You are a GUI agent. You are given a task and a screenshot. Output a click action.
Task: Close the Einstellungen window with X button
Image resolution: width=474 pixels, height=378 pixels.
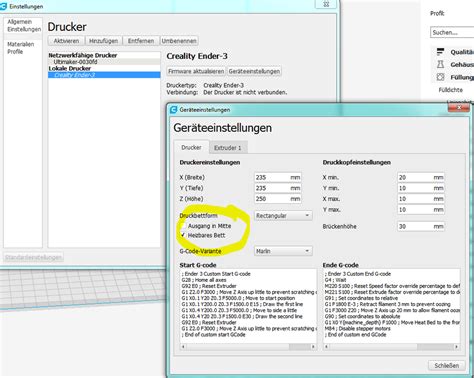tap(326, 4)
